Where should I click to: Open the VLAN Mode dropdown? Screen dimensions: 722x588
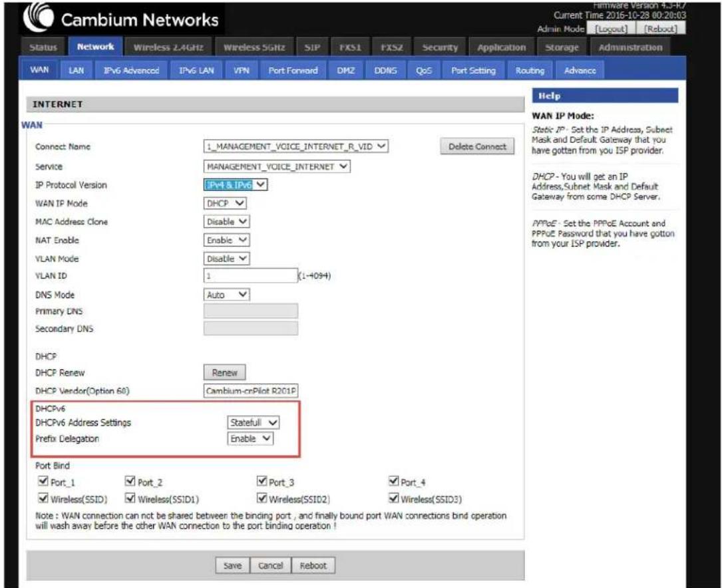226,259
